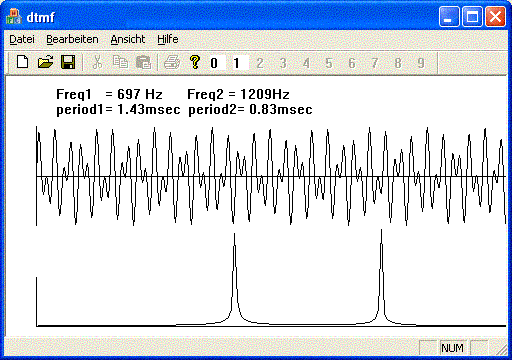Expand the Hilfe menu
Image resolution: width=512 pixels, height=360 pixels.
point(168,39)
